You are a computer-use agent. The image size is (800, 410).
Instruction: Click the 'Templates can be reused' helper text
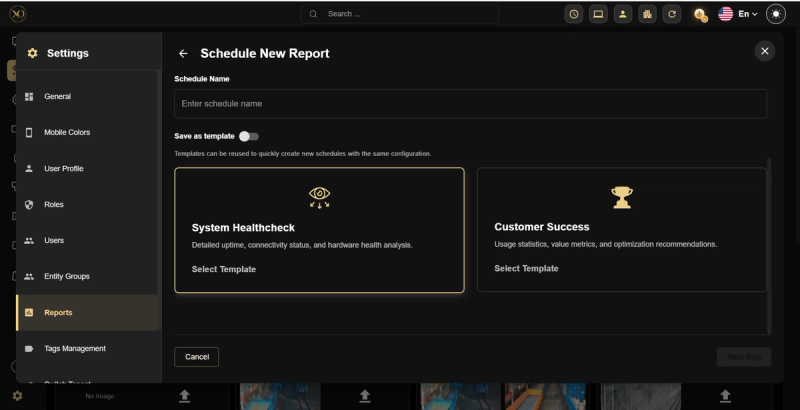[x=303, y=153]
